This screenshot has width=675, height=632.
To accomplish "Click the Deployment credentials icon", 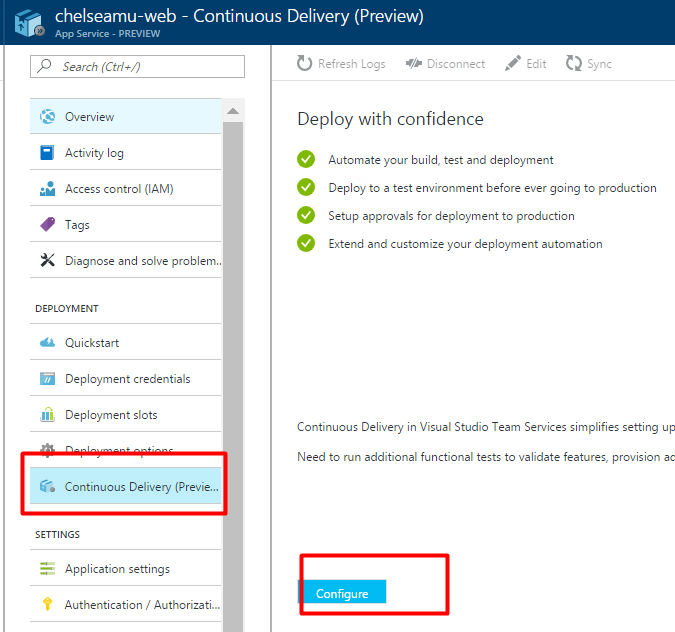I will pyautogui.click(x=47, y=378).
